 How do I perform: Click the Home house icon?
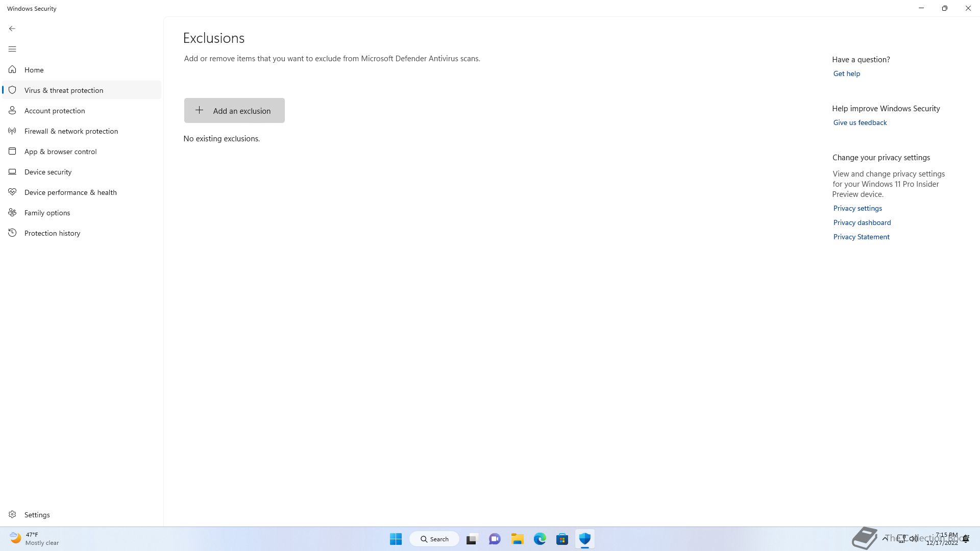[12, 69]
